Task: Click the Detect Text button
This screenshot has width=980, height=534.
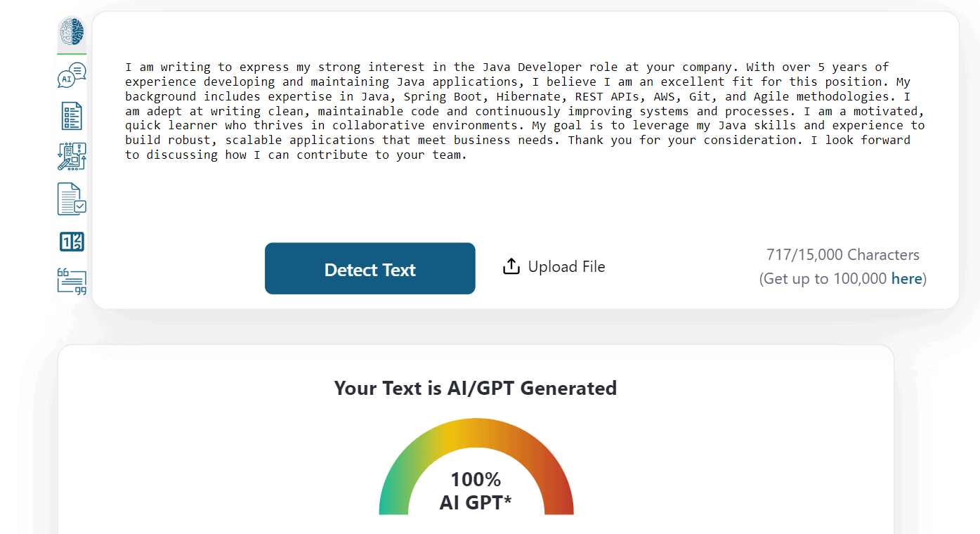Action: [x=370, y=268]
